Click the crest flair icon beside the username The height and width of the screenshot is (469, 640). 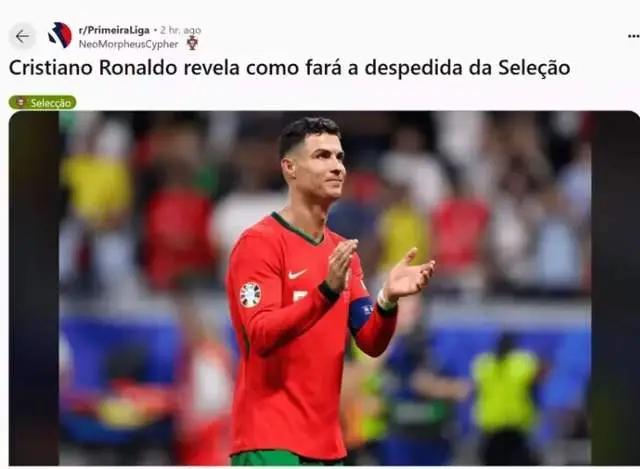[192, 43]
